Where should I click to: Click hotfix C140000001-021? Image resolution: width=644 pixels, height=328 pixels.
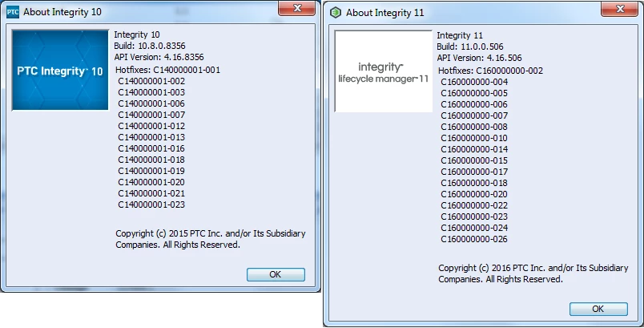click(151, 193)
